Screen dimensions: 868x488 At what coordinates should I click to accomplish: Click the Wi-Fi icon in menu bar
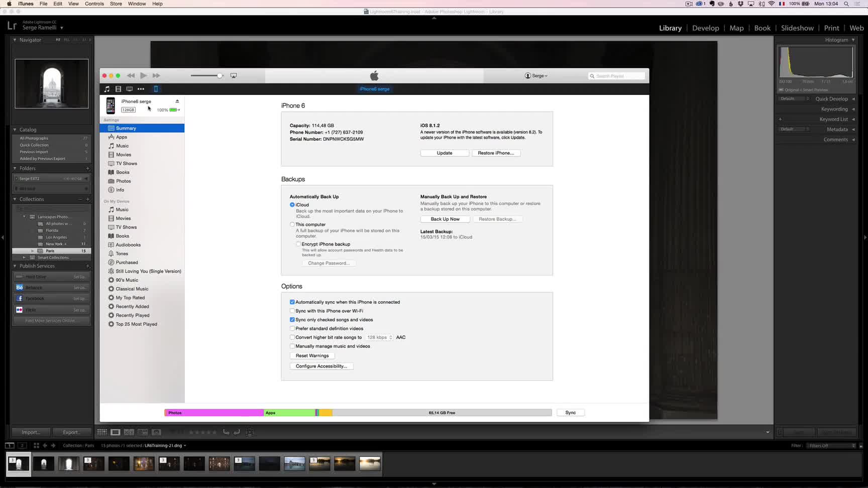[x=772, y=4]
